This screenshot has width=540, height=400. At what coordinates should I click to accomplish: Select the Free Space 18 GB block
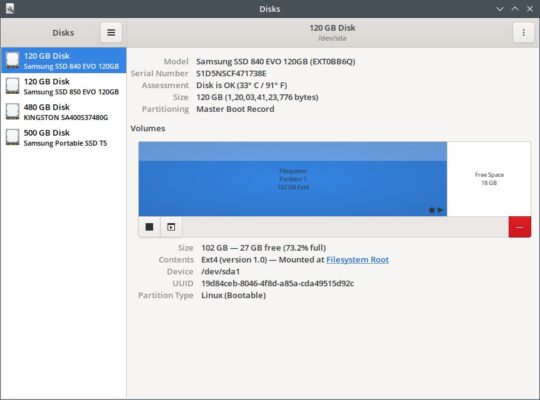click(x=489, y=179)
